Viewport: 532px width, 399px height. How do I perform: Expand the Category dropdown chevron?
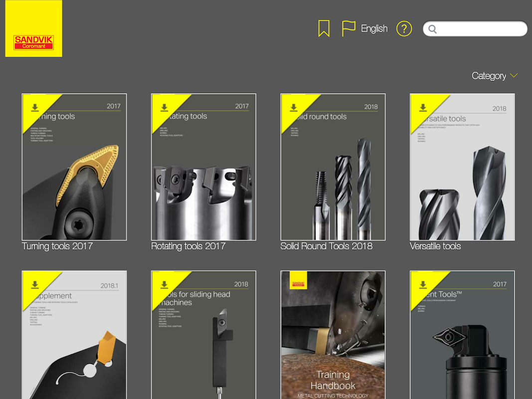click(514, 75)
